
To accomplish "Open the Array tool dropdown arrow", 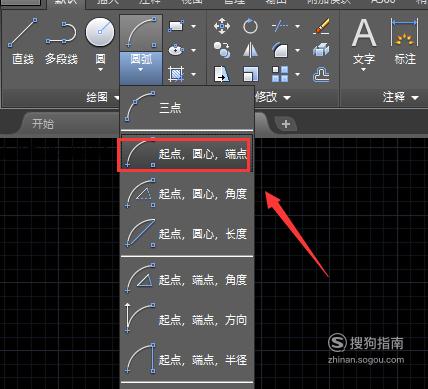I will click(x=297, y=74).
